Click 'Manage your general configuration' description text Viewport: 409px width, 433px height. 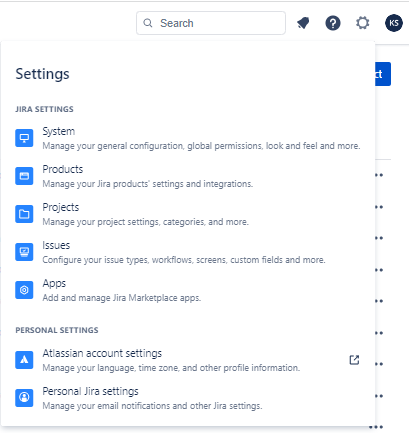(x=201, y=146)
